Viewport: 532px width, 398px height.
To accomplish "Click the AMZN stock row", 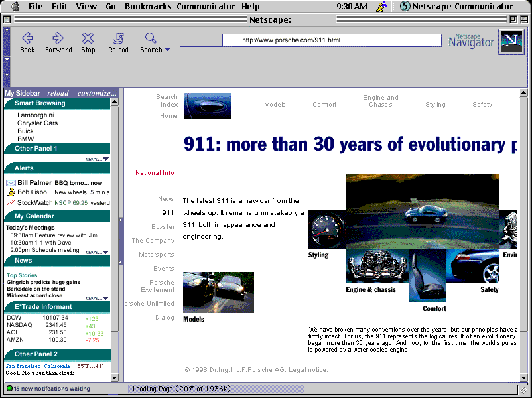I will (53, 340).
